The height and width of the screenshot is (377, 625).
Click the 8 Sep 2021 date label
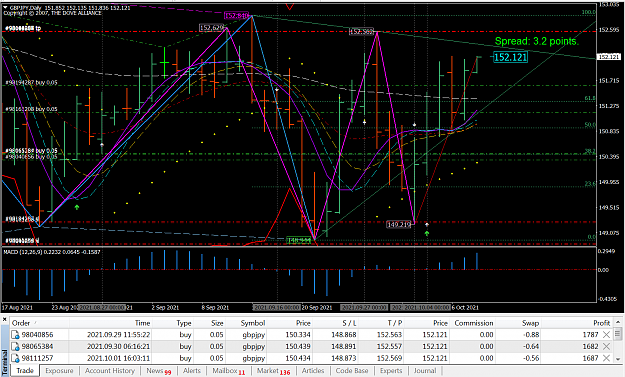tap(215, 308)
